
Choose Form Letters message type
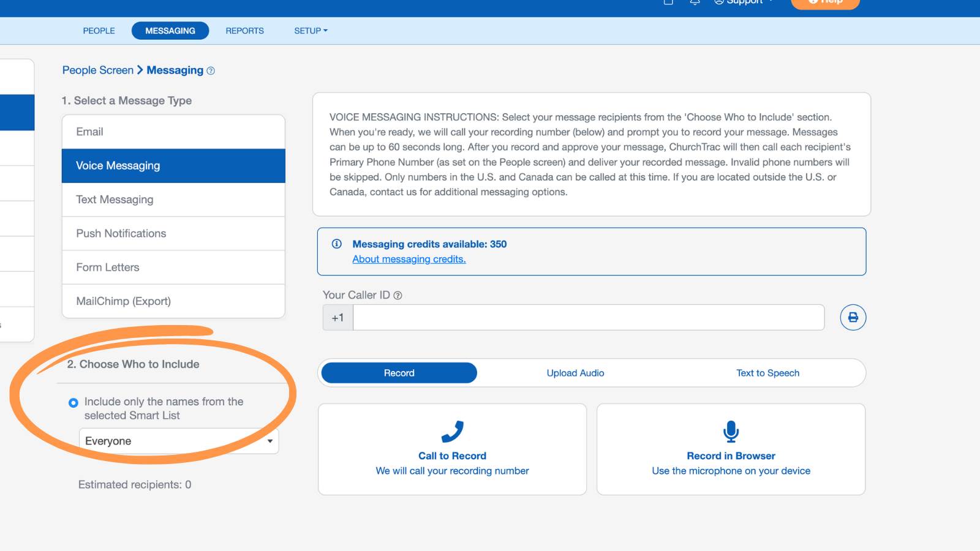(173, 268)
